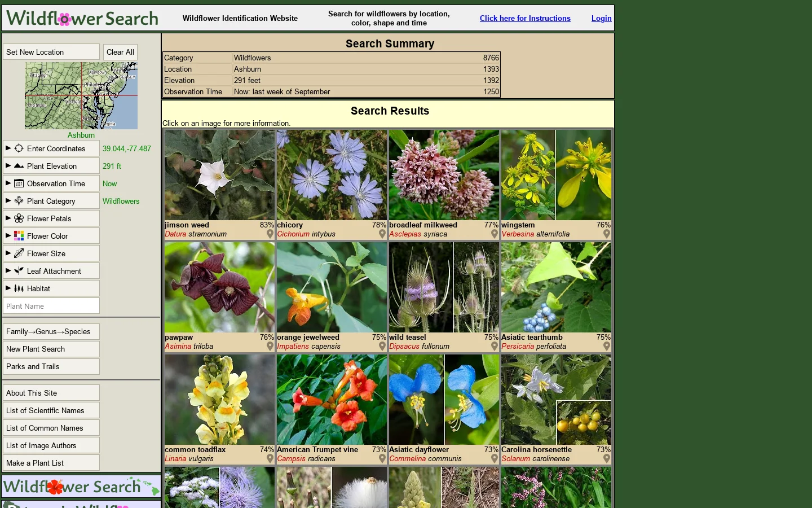Click the map pin icon for jimson weed
Screen dimensions: 812x508
pos(270,234)
